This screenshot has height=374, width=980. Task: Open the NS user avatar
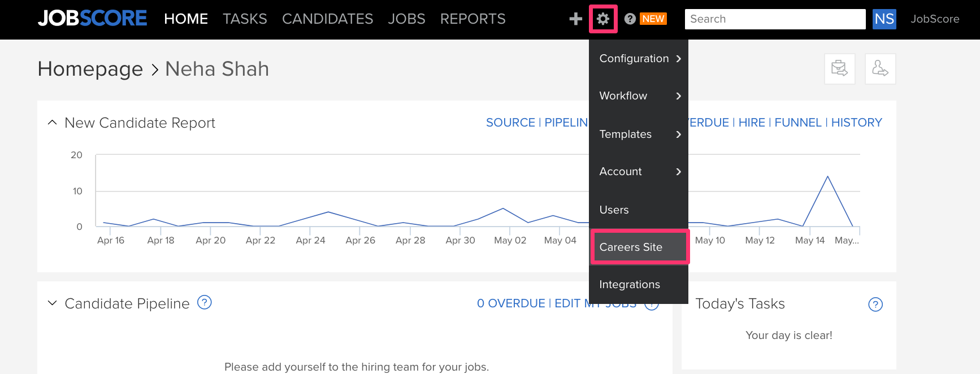click(884, 19)
